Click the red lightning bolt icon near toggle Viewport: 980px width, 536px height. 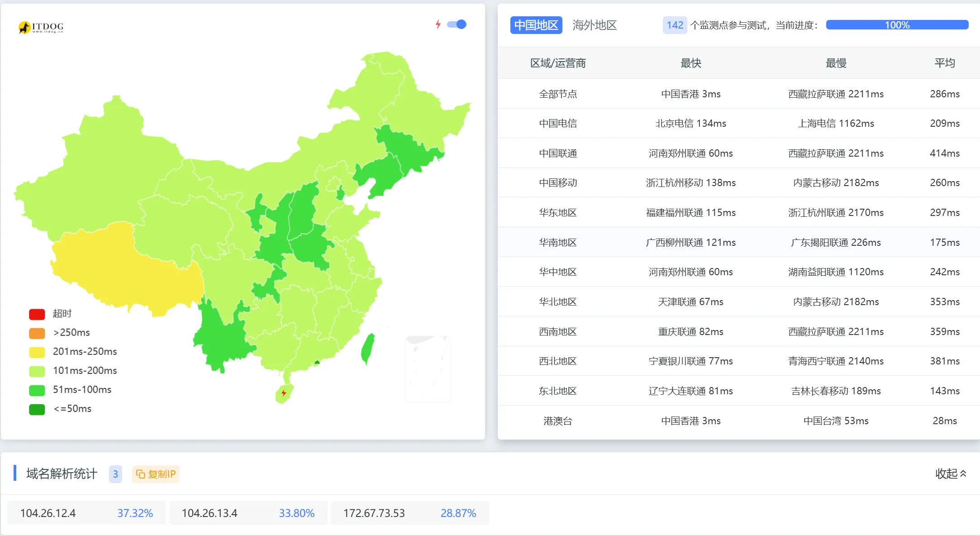pyautogui.click(x=438, y=24)
